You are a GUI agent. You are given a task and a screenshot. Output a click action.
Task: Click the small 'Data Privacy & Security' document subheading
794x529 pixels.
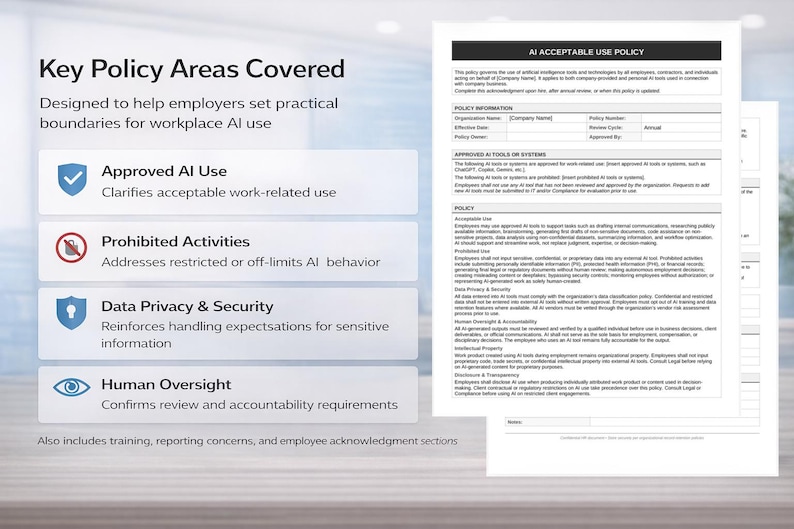[x=483, y=289]
